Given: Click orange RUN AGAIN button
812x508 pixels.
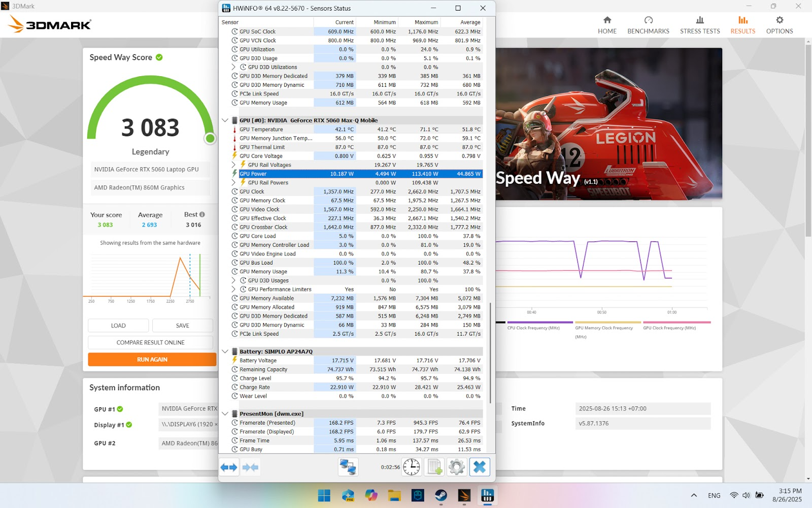Looking at the screenshot, I should (152, 359).
